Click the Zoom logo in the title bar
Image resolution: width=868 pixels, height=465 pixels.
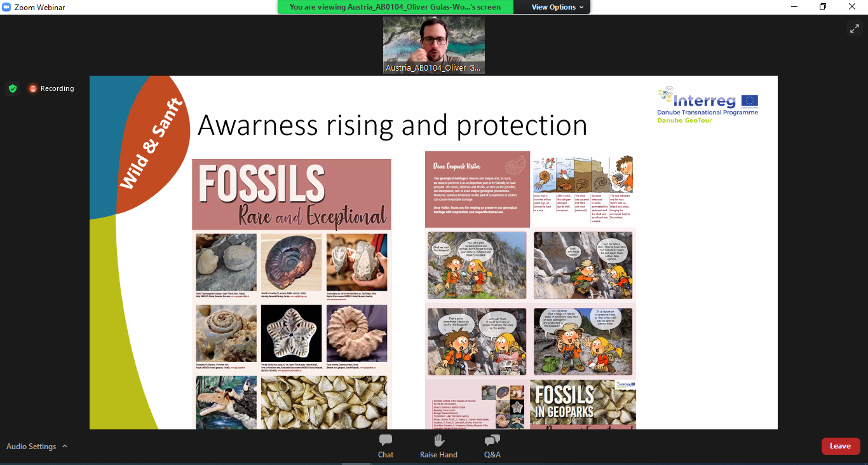click(7, 7)
